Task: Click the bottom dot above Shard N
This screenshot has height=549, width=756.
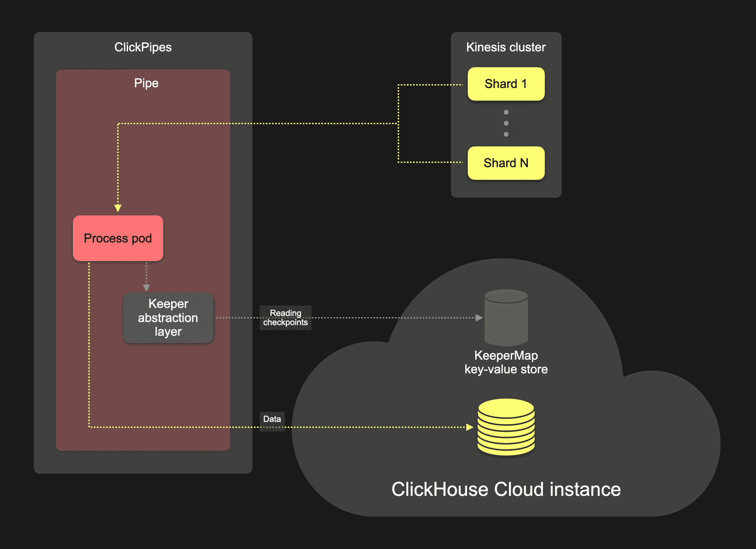Action: 506,134
